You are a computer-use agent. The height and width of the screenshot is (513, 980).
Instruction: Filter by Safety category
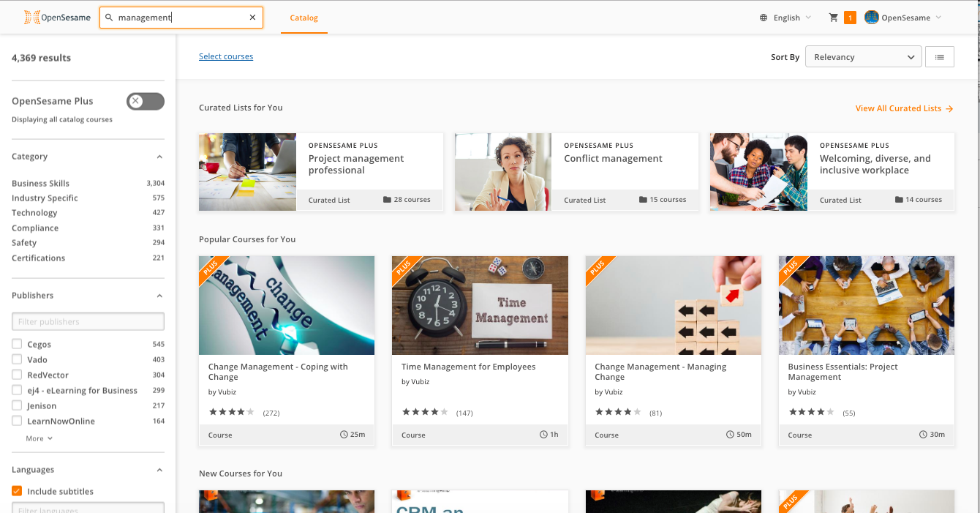pos(24,242)
